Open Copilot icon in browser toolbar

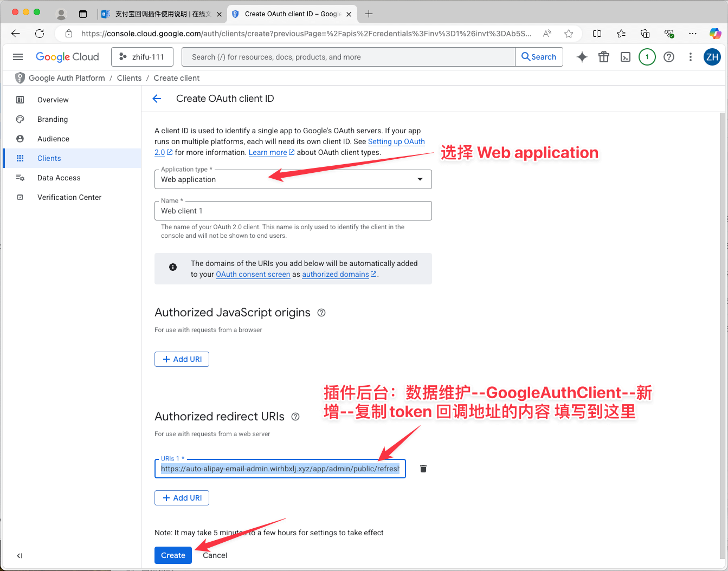pyautogui.click(x=716, y=34)
